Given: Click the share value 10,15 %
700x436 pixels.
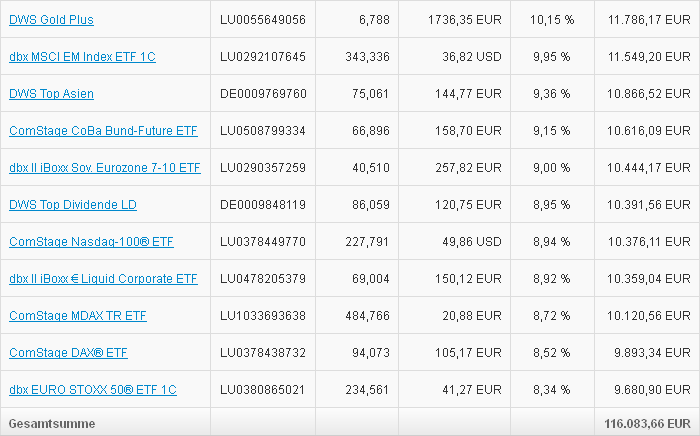Looking at the screenshot, I should pyautogui.click(x=552, y=20).
